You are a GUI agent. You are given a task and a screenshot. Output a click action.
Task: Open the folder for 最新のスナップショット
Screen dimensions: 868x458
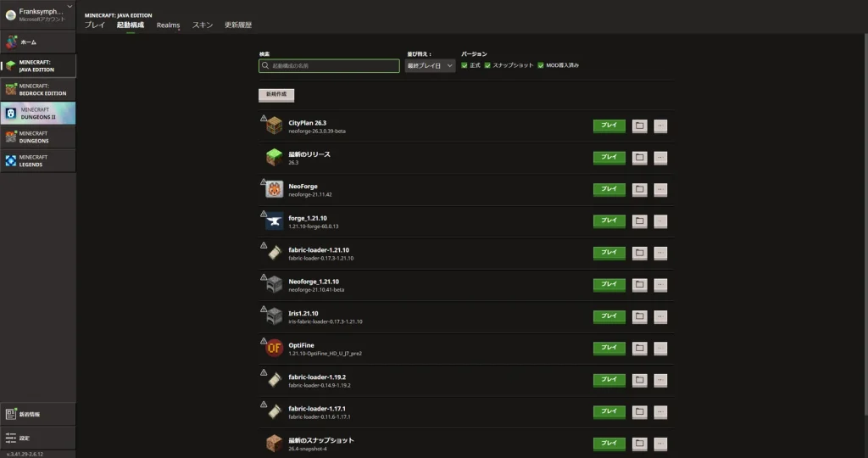(x=639, y=443)
